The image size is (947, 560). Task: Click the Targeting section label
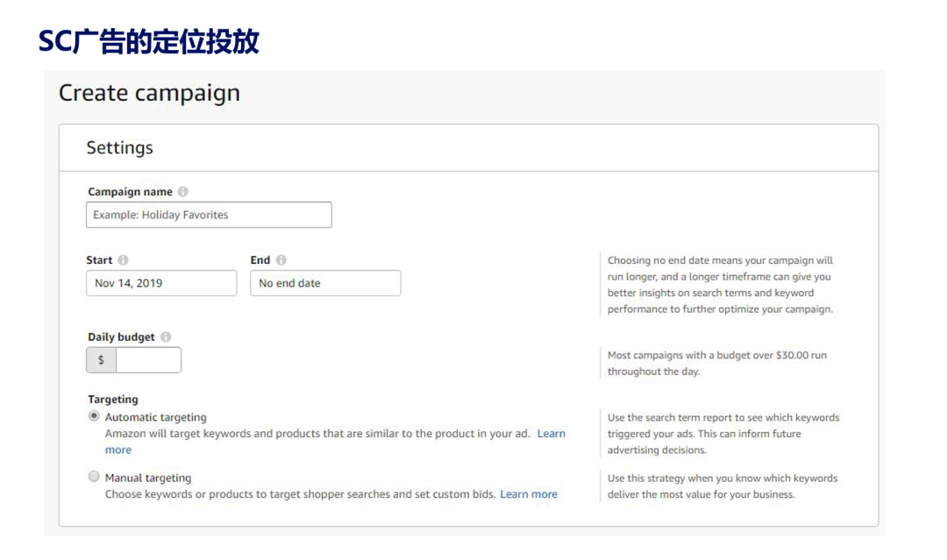[x=113, y=399]
